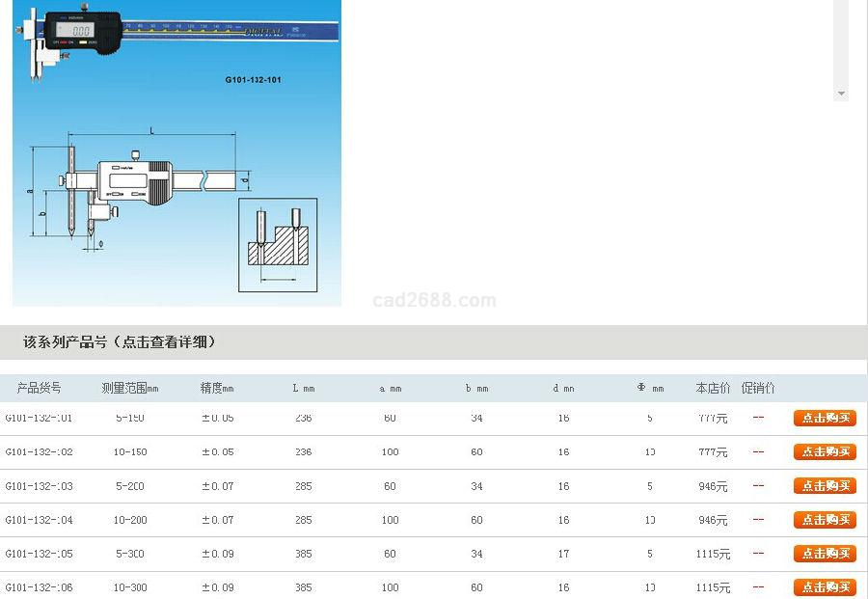Open product link G101-132-103
Image resolution: width=868 pixels, height=599 pixels.
tap(39, 486)
